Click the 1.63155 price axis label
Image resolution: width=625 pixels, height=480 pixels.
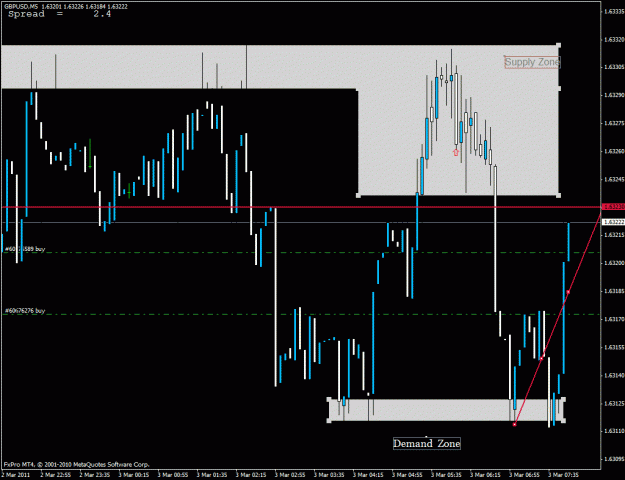pyautogui.click(x=614, y=347)
